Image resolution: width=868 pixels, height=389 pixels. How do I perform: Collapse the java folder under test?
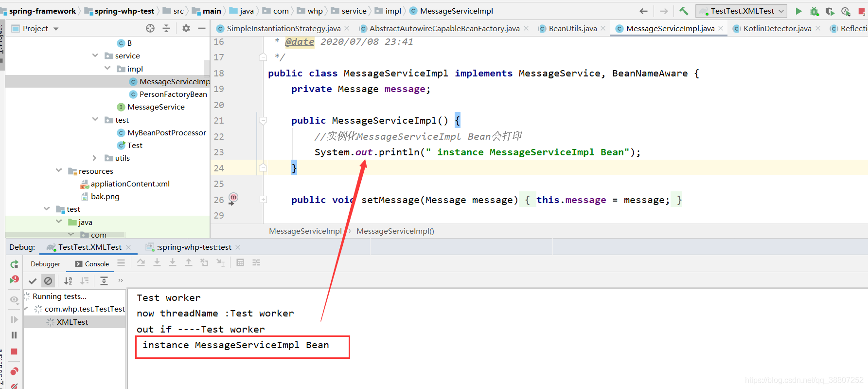coord(59,222)
